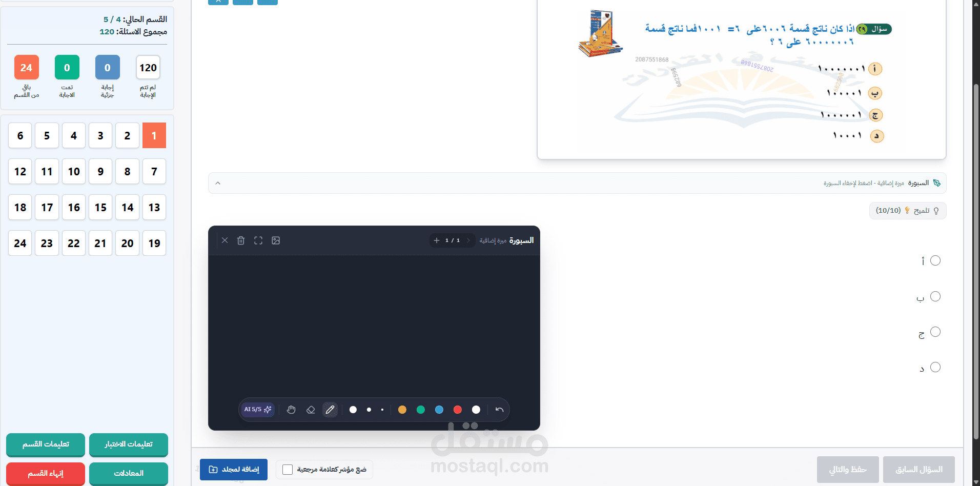Go to question 24
The image size is (980, 486).
click(20, 243)
